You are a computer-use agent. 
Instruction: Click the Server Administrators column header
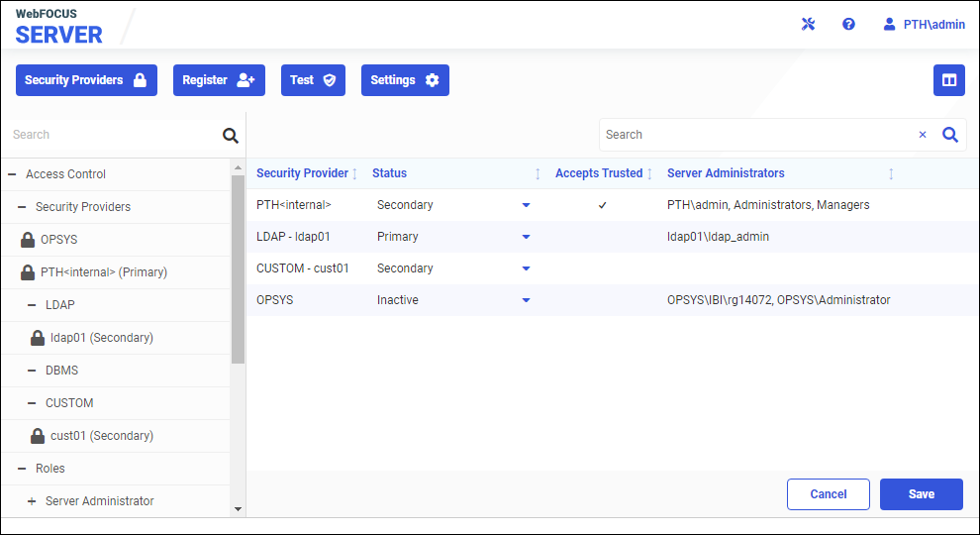pos(726,173)
